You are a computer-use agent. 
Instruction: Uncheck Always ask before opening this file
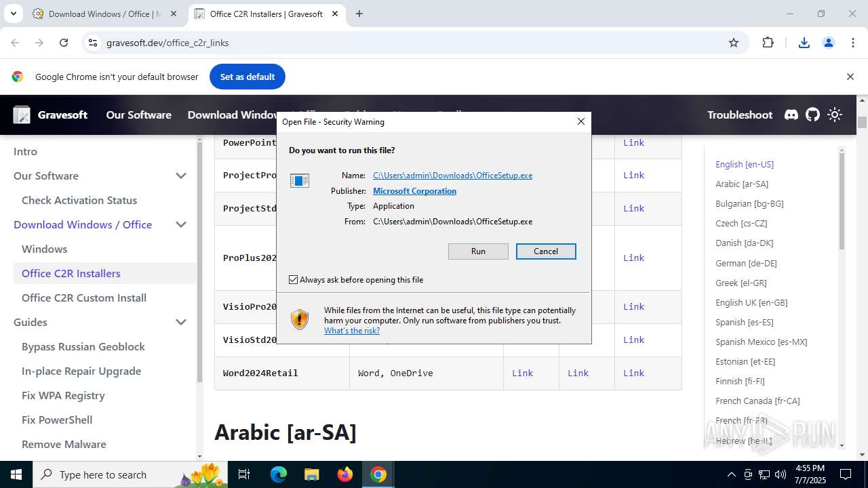coord(294,279)
